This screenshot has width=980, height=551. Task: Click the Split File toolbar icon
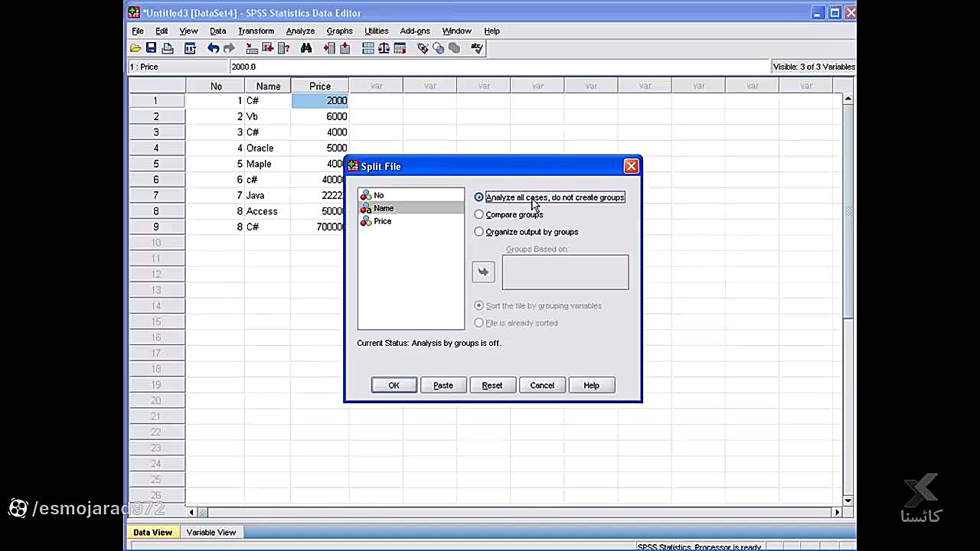(x=368, y=48)
